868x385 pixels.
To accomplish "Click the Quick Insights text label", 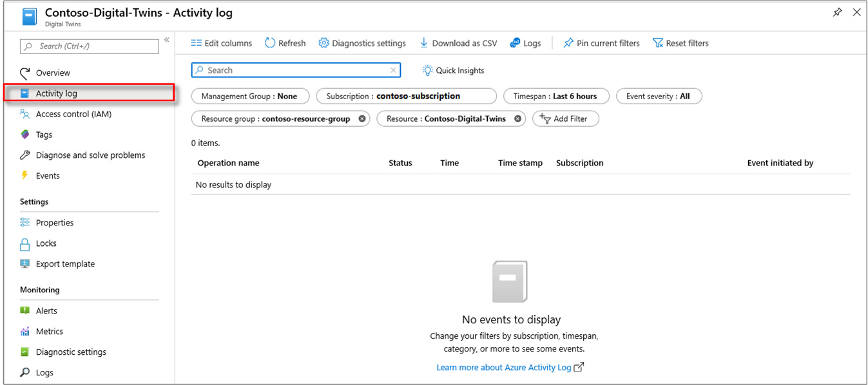I will 460,70.
